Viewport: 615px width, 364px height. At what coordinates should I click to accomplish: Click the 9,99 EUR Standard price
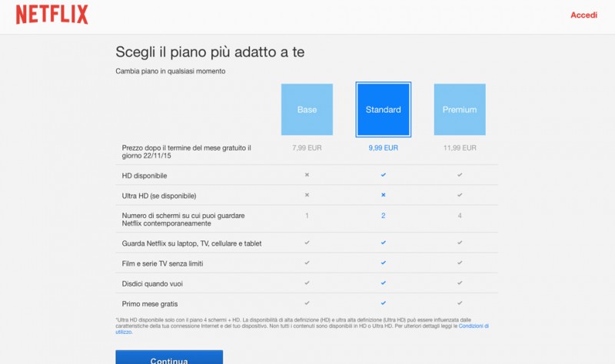[x=383, y=147]
